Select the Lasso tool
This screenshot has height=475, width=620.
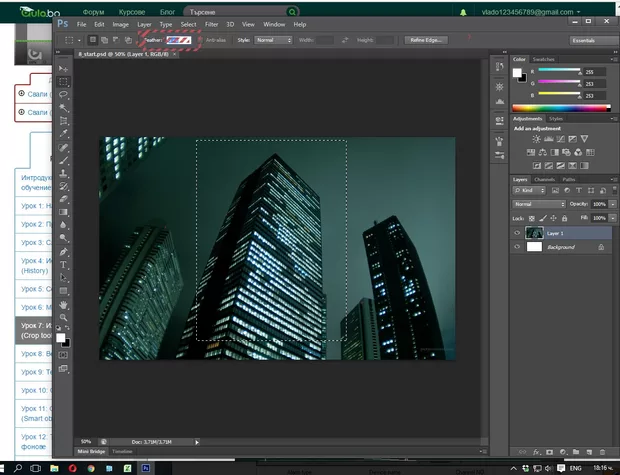pyautogui.click(x=64, y=94)
